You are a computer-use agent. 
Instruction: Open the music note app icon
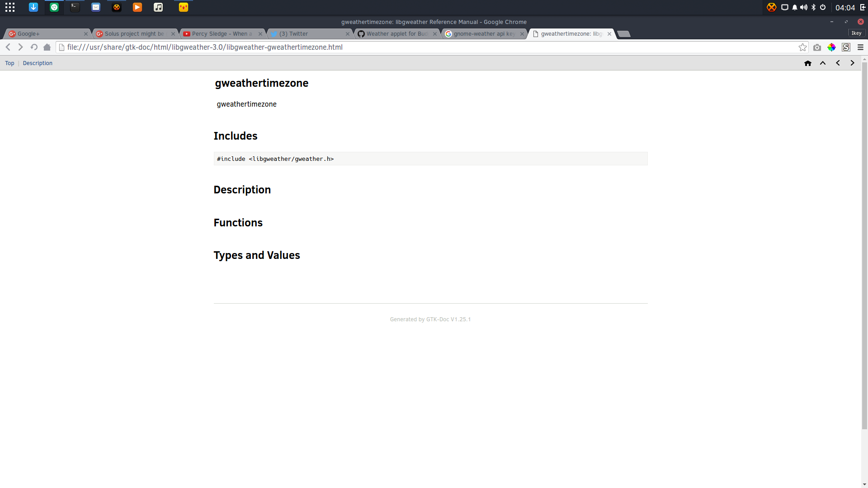pos(158,7)
